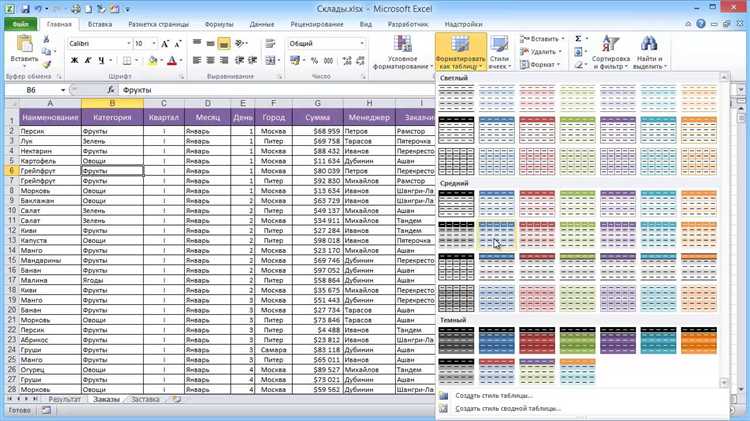Click the Cut scissors icon
750x421 pixels.
click(46, 39)
